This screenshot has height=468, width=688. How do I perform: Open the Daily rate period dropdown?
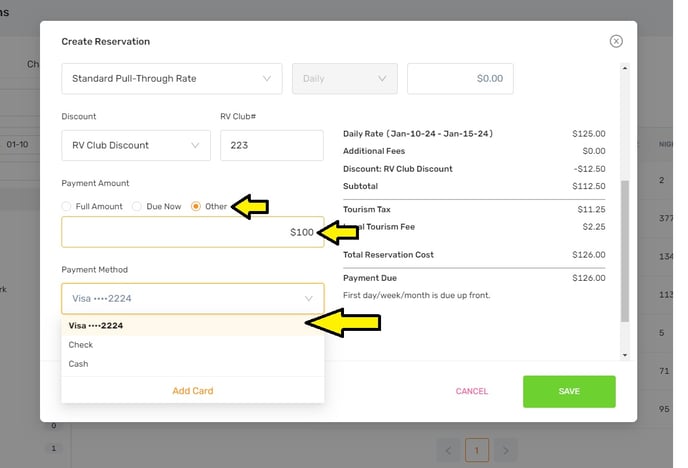[x=344, y=78]
